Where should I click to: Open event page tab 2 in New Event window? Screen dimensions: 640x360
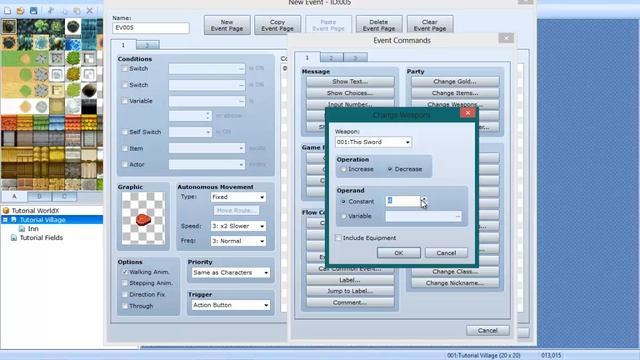coord(147,45)
